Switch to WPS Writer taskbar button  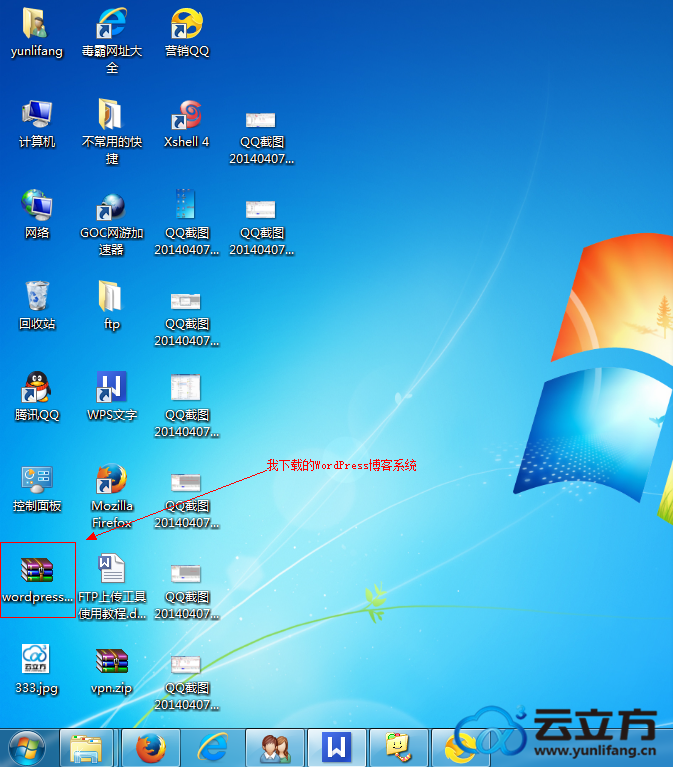336,748
